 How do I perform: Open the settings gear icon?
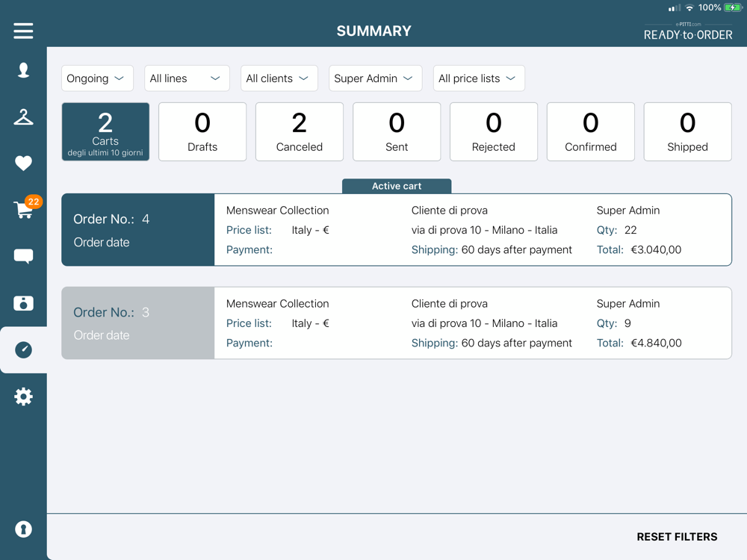click(x=23, y=396)
